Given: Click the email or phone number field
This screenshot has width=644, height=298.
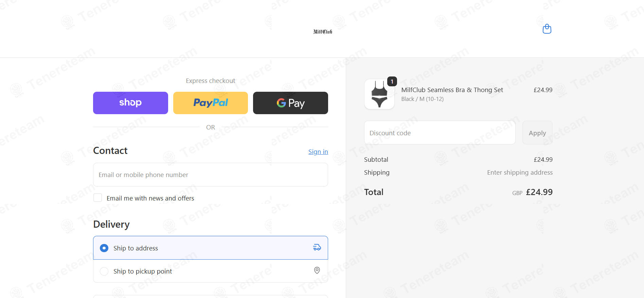Looking at the screenshot, I should point(211,175).
